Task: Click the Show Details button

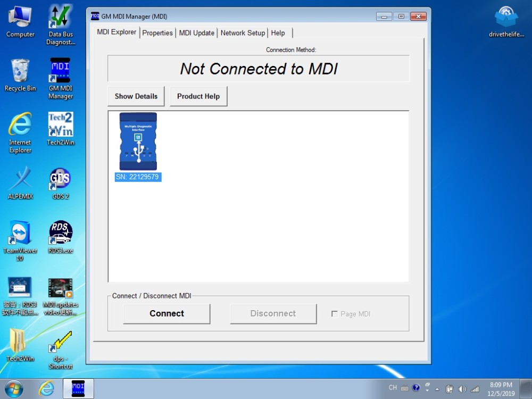Action: 136,96
